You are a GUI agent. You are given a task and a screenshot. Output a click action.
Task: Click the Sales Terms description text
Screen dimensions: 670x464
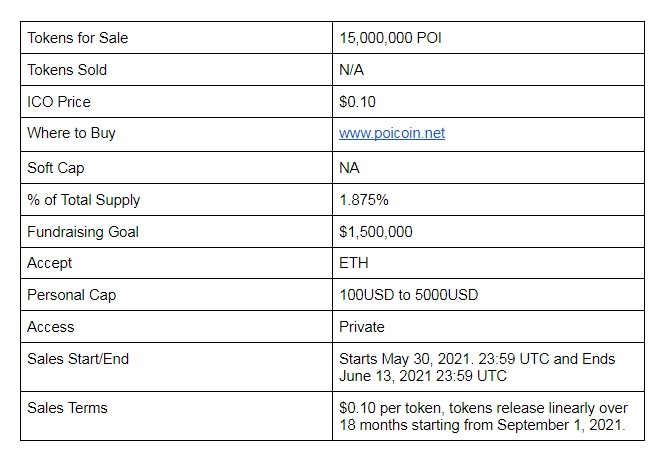(x=483, y=417)
